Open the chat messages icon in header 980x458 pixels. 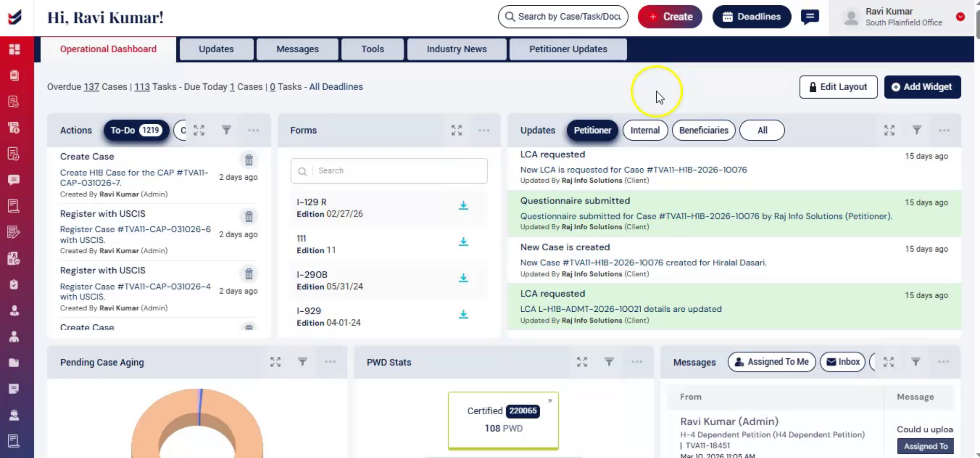tap(810, 17)
